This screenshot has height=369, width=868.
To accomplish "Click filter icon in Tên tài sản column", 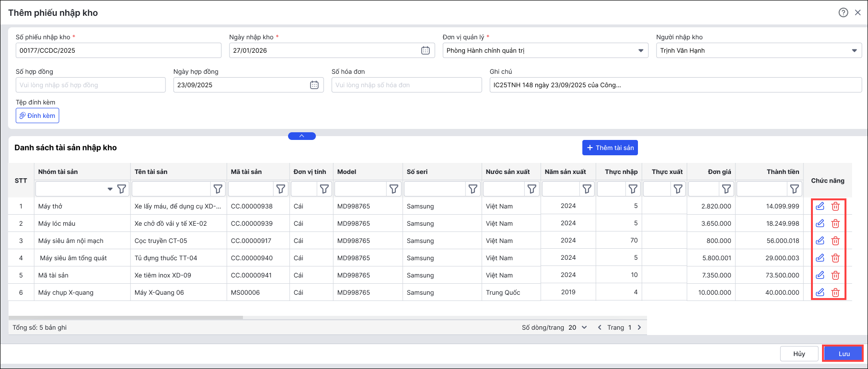I will click(x=218, y=189).
